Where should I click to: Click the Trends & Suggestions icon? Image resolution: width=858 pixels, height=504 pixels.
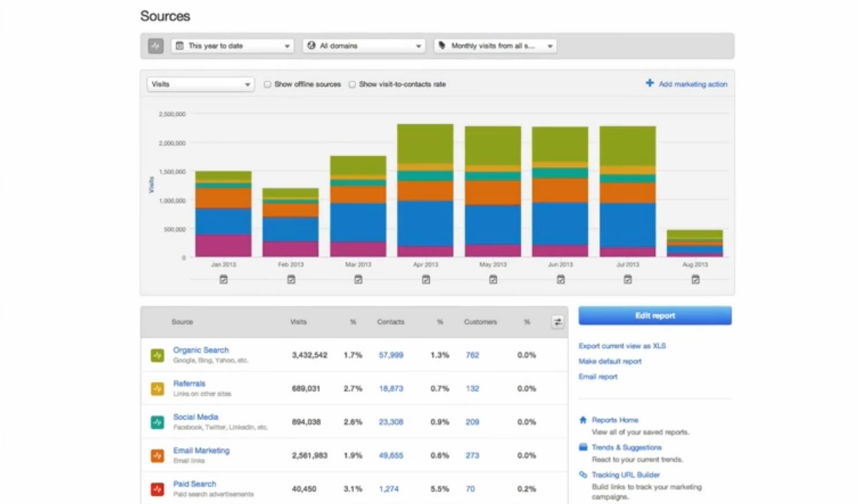[x=583, y=447]
